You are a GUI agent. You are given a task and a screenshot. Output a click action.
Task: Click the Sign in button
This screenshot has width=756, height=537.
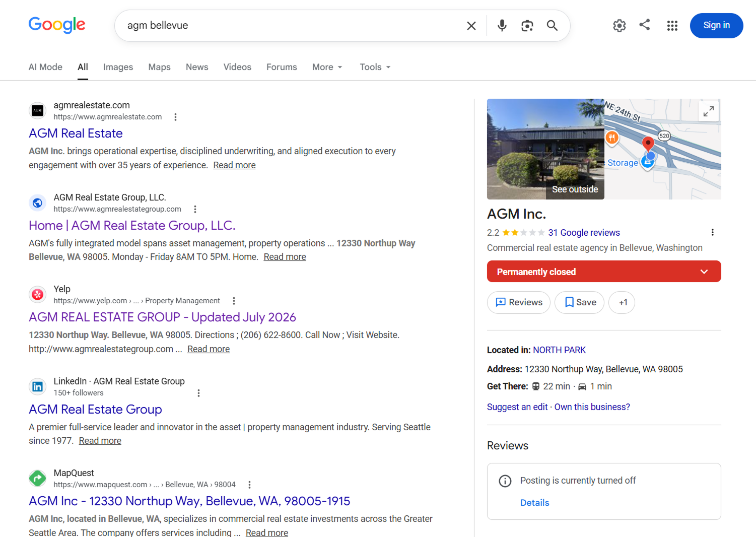pos(716,26)
